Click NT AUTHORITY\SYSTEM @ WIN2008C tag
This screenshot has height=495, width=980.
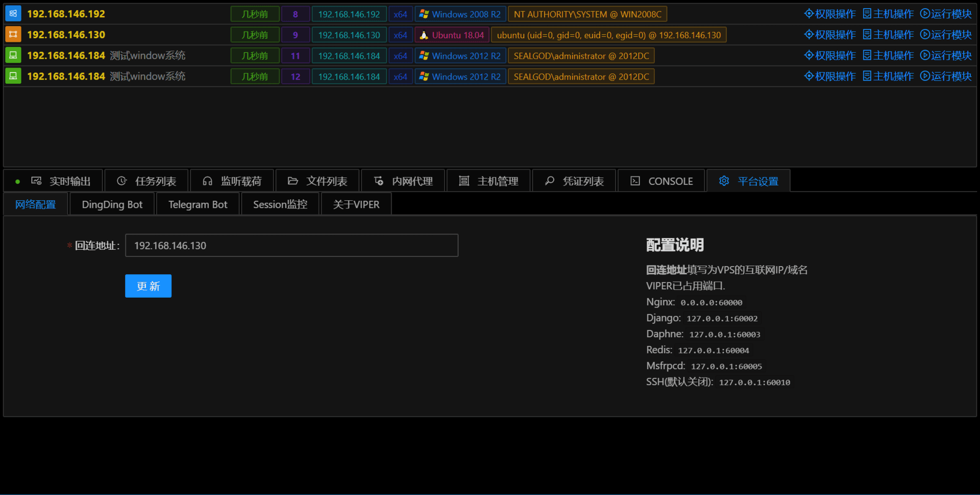tap(587, 14)
